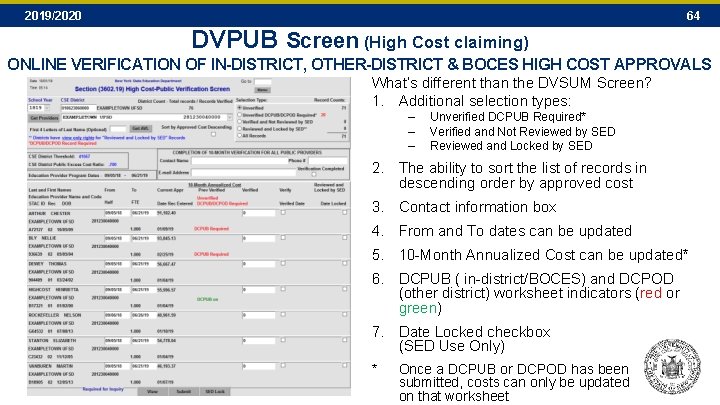Image resolution: width=720 pixels, height=405 pixels.
Task: Check Date Locked box for ARTHUR CHESTER
Action: click(345, 213)
